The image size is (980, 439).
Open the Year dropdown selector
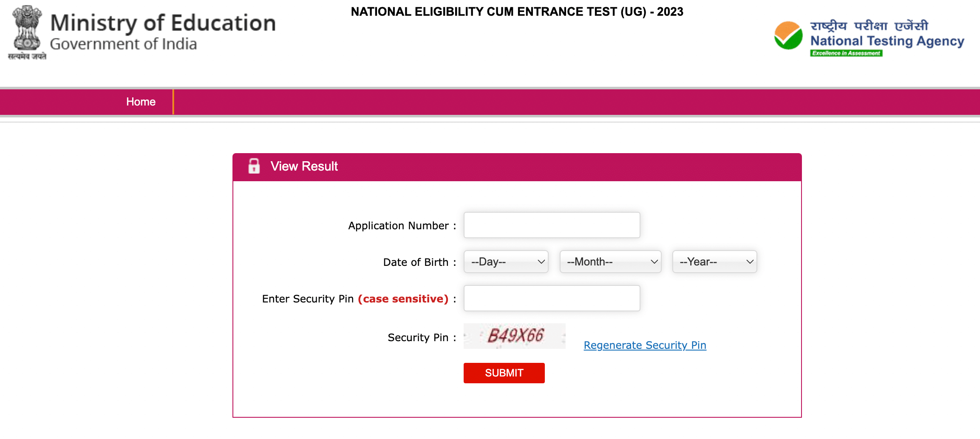click(x=714, y=262)
